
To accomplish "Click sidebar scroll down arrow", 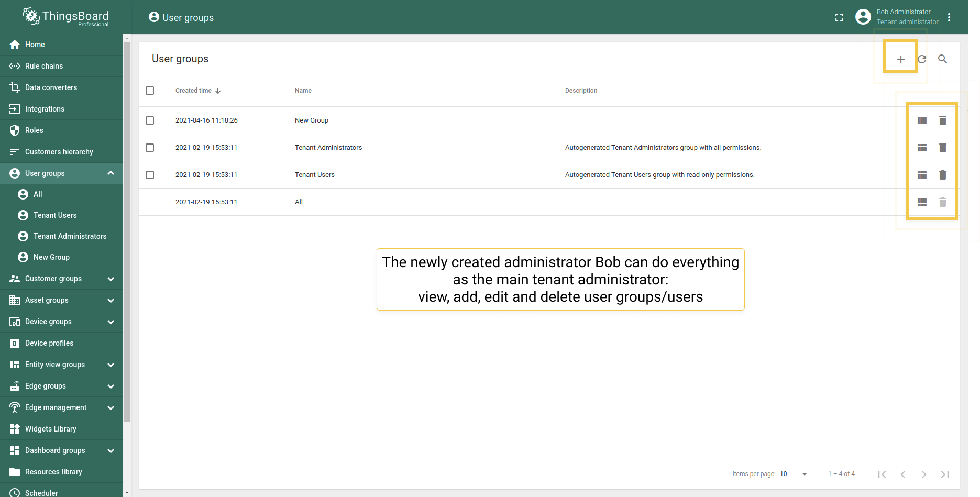I will (x=127, y=493).
